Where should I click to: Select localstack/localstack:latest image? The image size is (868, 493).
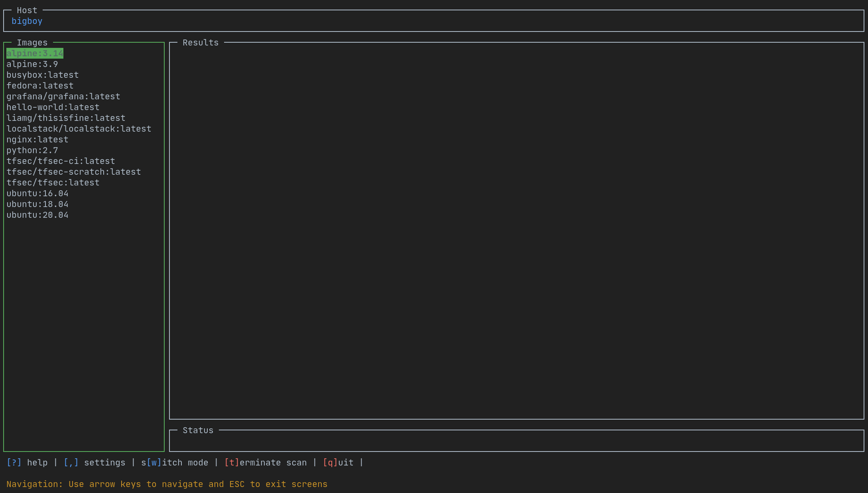tap(79, 129)
